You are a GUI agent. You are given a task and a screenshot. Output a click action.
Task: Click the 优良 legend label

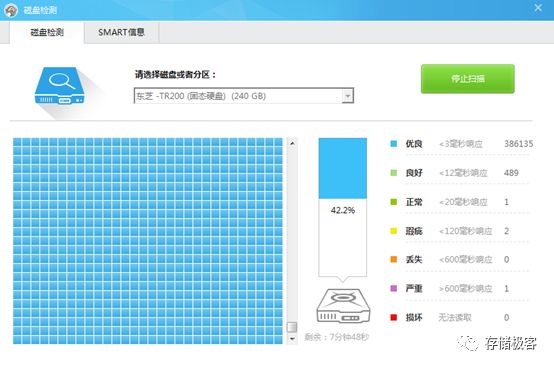click(414, 144)
